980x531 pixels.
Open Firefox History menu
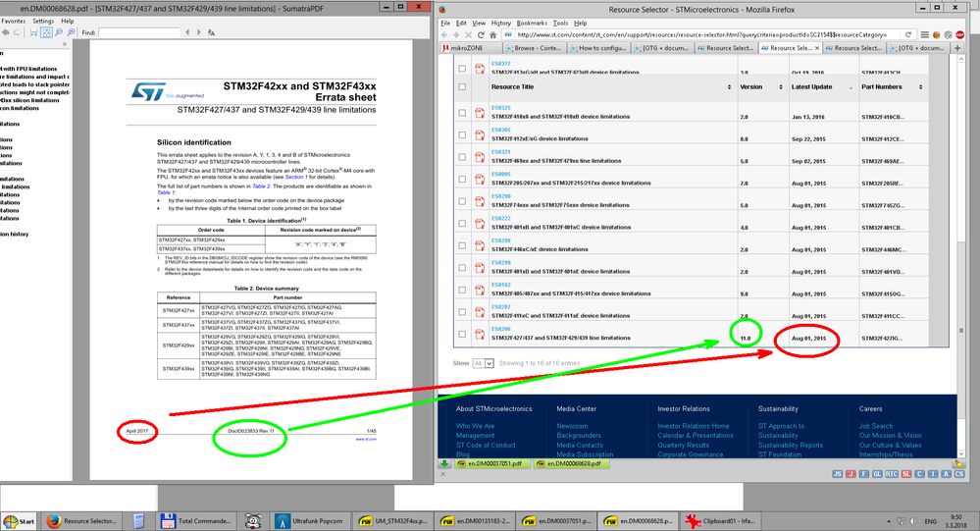coord(500,24)
